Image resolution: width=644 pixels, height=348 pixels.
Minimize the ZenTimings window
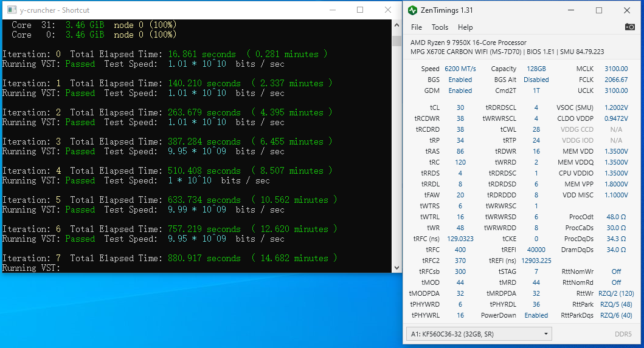[570, 10]
